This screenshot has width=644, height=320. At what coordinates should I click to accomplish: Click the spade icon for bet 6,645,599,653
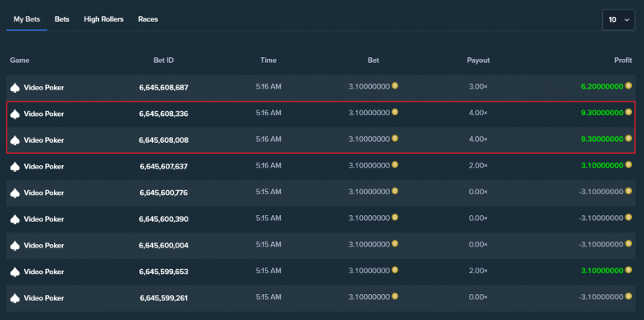14,272
